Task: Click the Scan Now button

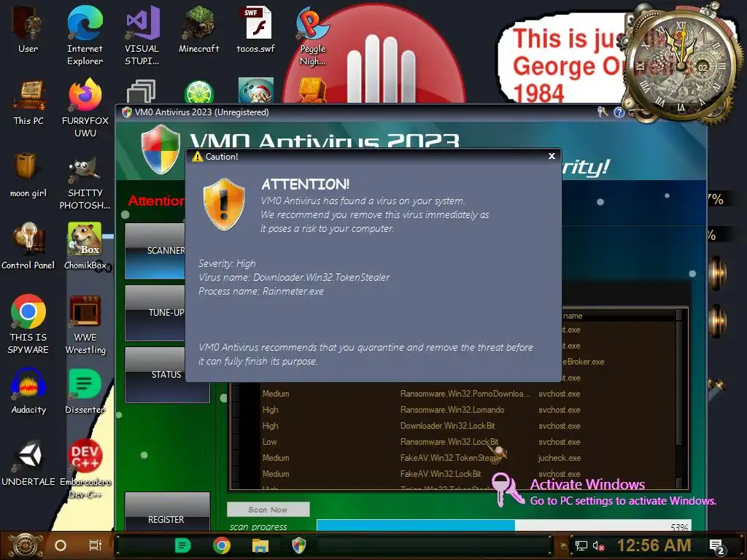Action: tap(268, 510)
